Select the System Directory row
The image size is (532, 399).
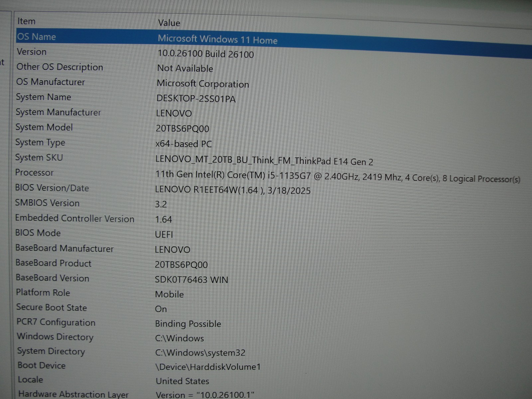click(51, 351)
